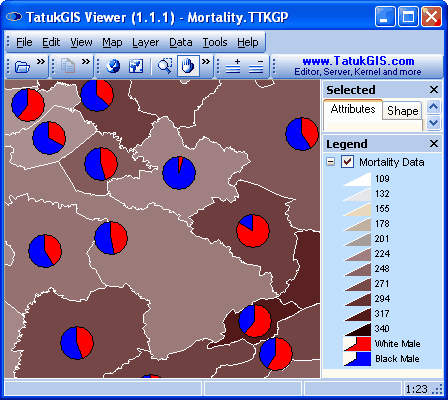Viewport: 448px width, 400px height.
Task: Click the map export icon beside globe
Action: click(x=136, y=66)
